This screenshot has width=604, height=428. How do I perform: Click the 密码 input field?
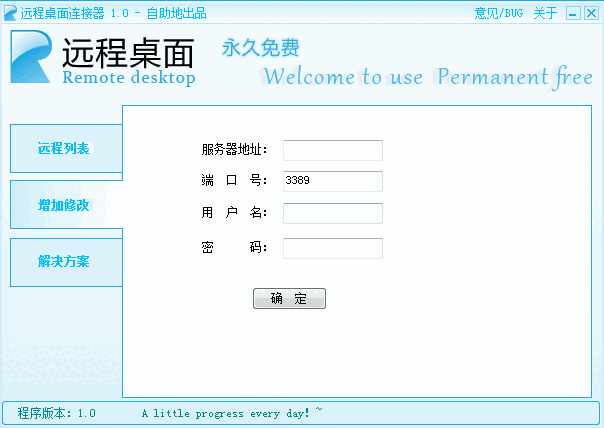point(333,248)
